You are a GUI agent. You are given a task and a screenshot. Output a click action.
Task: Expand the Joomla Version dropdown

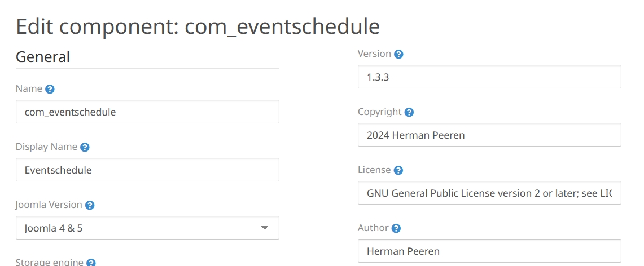point(147,228)
